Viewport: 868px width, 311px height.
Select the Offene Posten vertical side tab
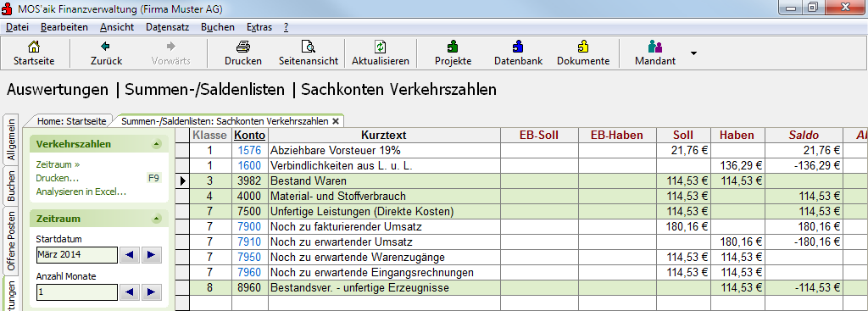click(11, 242)
